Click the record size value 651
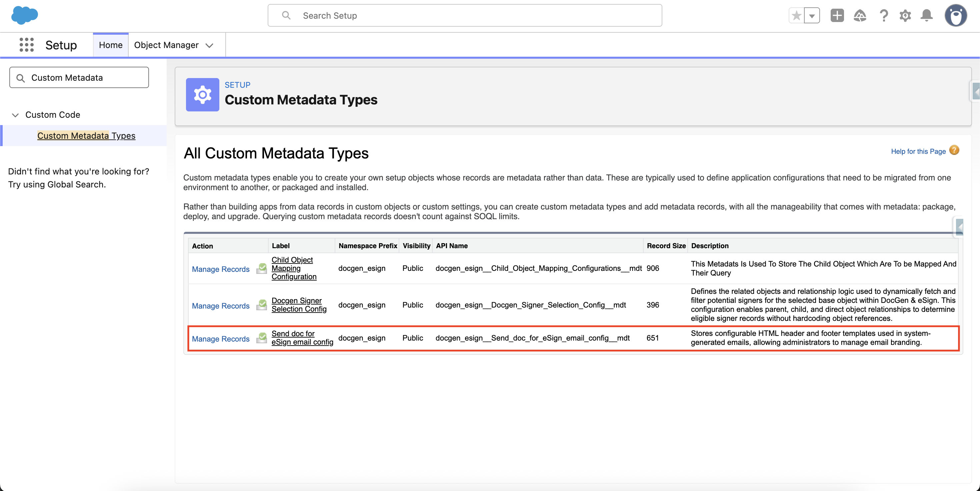 653,338
